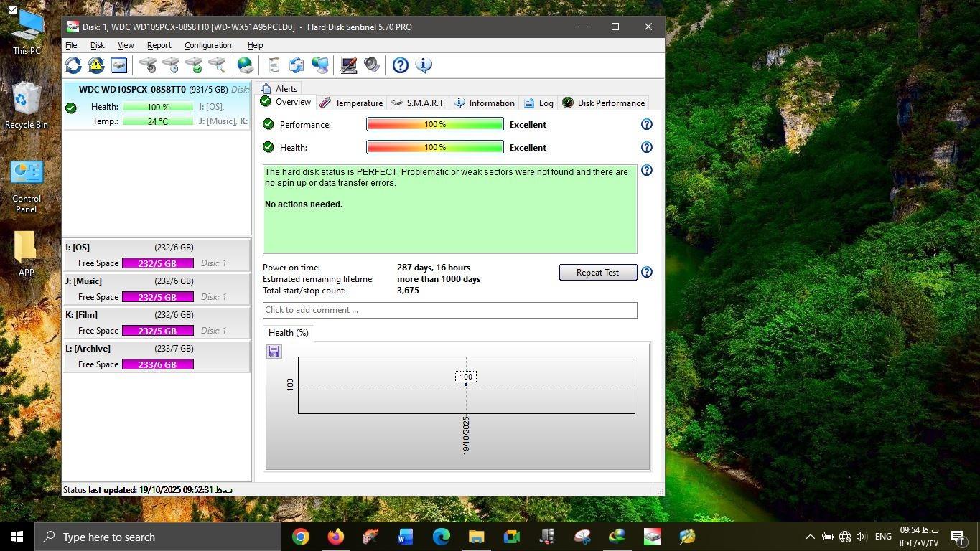This screenshot has width=980, height=551.
Task: Click the speaker icon in the toolbar
Action: coord(372,65)
